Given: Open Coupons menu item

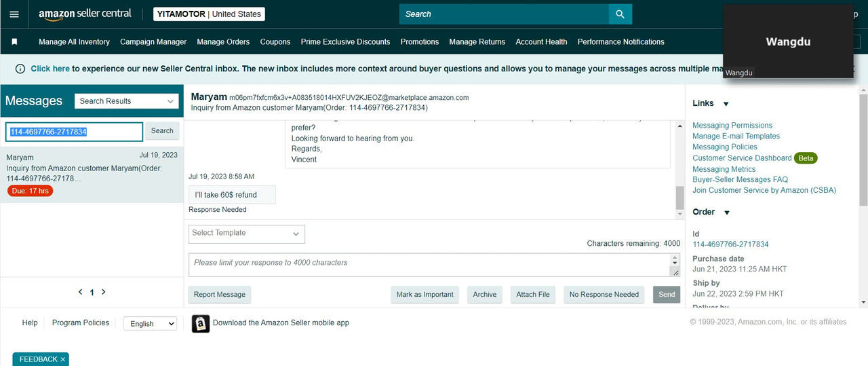Looking at the screenshot, I should click(x=275, y=41).
